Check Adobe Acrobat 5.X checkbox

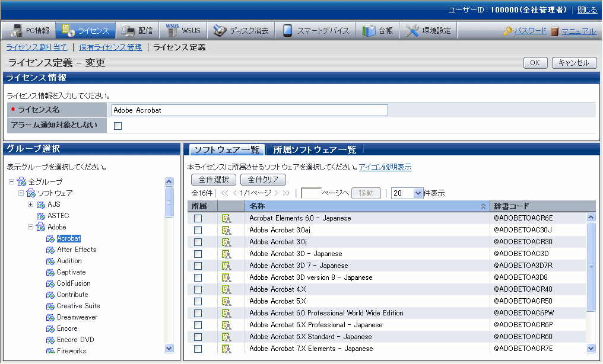pyautogui.click(x=198, y=302)
